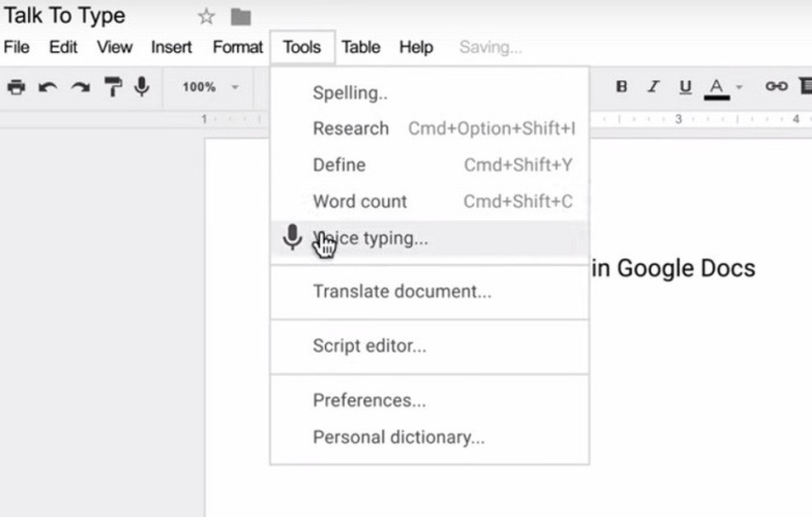The height and width of the screenshot is (517, 812).
Task: Choose Word count menu entry
Action: [x=360, y=201]
